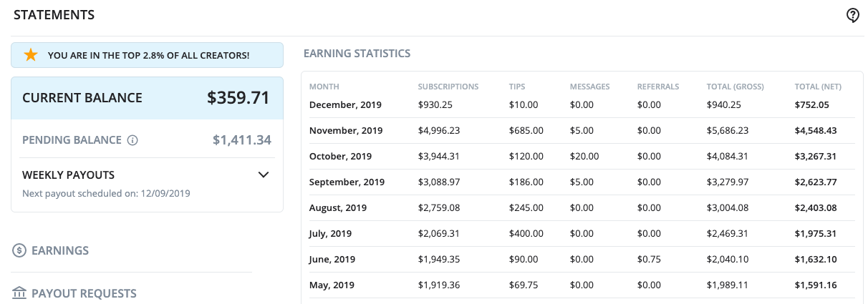The width and height of the screenshot is (868, 304).
Task: Click the dollar-sign Earnings icon
Action: pyautogui.click(x=19, y=250)
